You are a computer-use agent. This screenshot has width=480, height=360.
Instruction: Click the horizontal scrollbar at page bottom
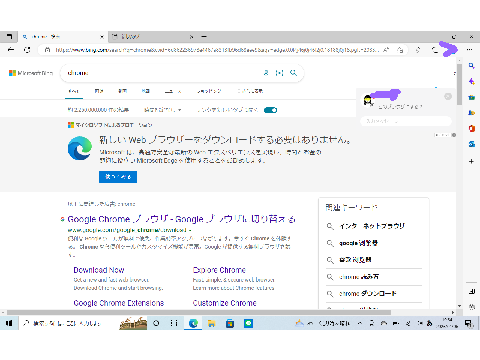pos(199,312)
